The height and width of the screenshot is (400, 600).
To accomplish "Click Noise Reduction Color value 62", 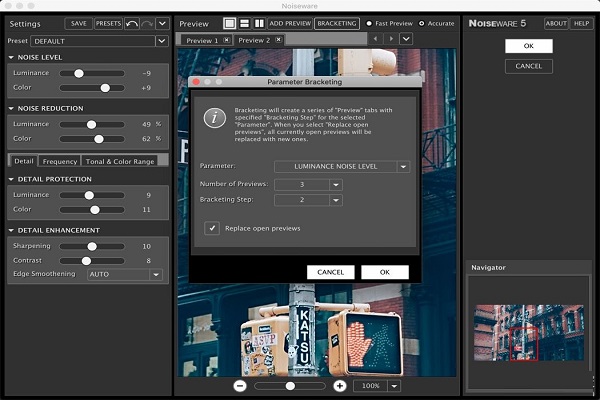I will click(x=146, y=139).
